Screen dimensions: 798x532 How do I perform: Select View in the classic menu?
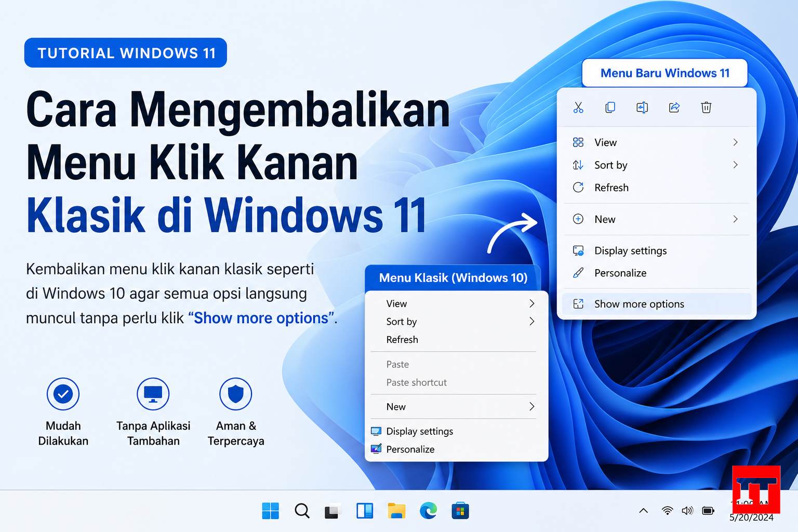[x=457, y=303]
